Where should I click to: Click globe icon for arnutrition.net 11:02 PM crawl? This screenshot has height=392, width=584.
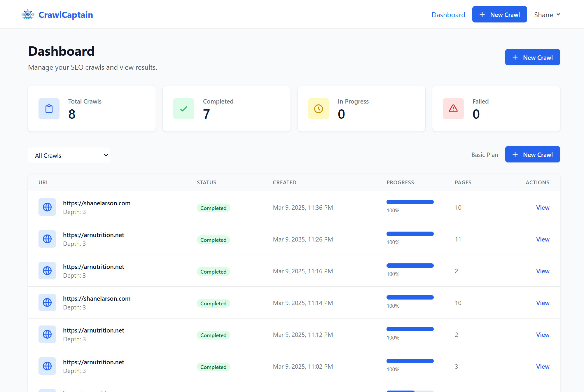tap(47, 366)
